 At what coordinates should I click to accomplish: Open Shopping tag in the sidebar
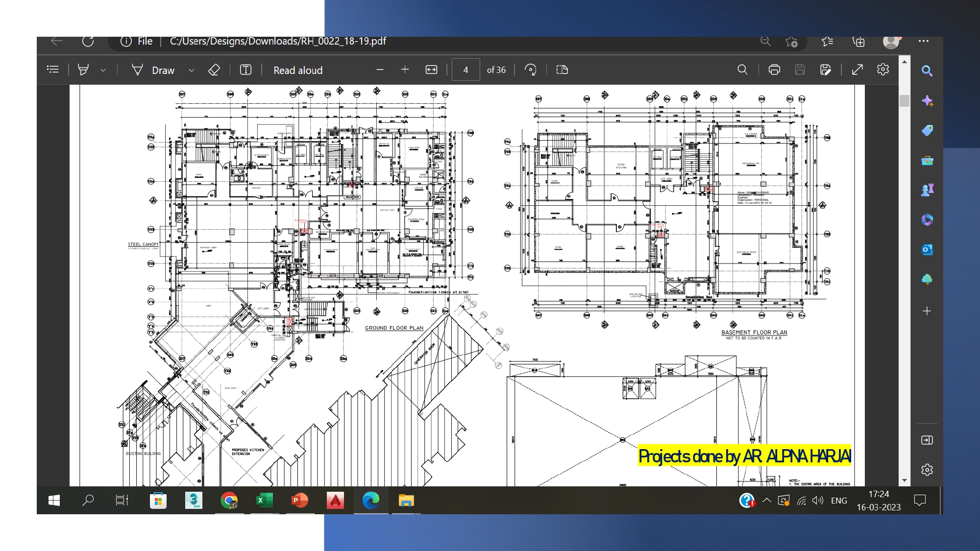[927, 130]
